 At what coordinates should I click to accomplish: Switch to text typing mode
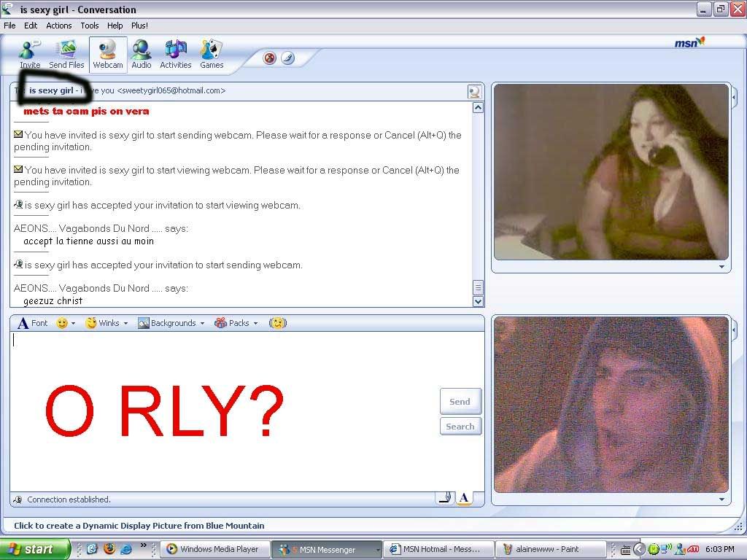pyautogui.click(x=463, y=498)
